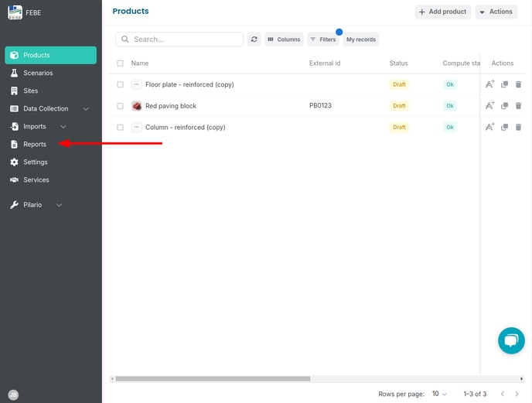
Task: Sort by the Status column header
Action: 399,63
